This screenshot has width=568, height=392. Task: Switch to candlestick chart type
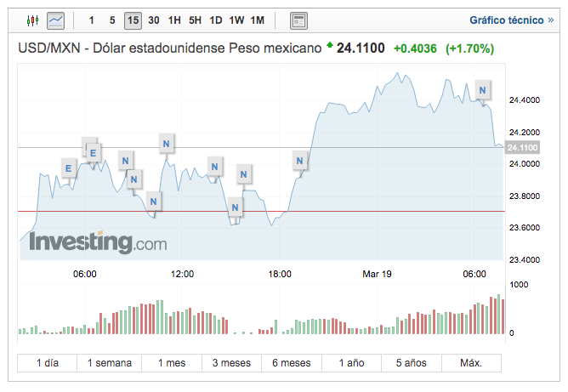point(33,20)
